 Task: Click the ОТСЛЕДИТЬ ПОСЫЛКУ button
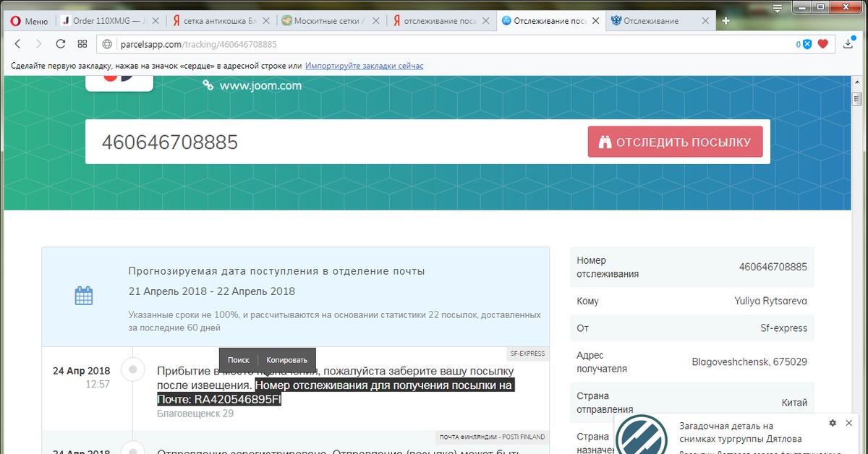pos(676,142)
